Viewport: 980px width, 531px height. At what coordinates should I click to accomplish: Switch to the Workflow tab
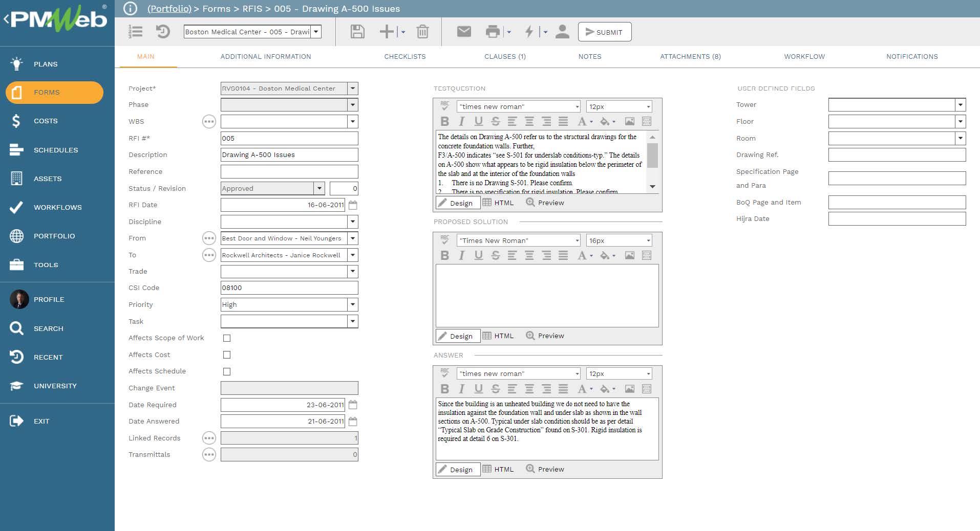(804, 57)
